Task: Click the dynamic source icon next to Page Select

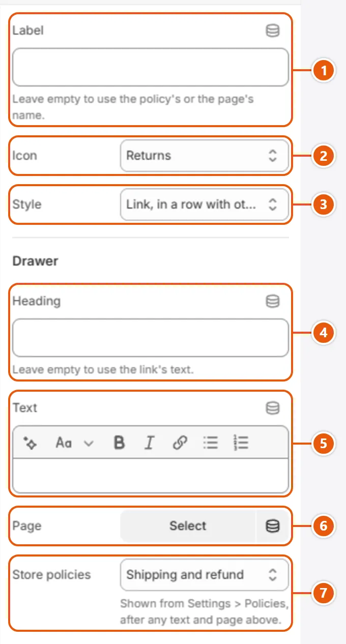Action: [273, 526]
